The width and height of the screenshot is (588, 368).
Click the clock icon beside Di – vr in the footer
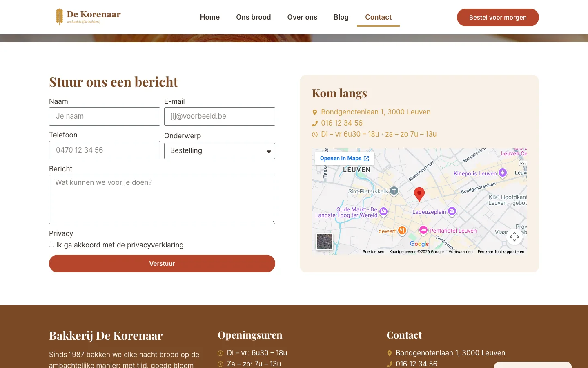tap(220, 353)
